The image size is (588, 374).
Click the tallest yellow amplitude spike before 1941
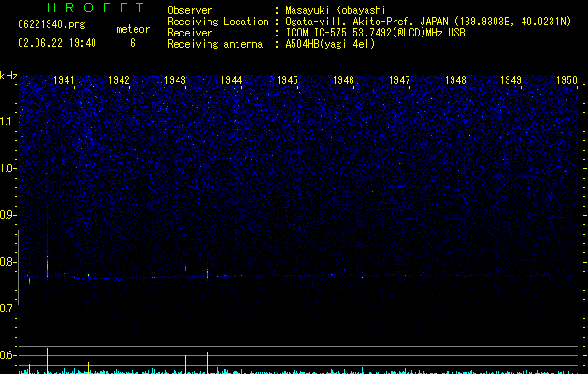[x=47, y=361]
